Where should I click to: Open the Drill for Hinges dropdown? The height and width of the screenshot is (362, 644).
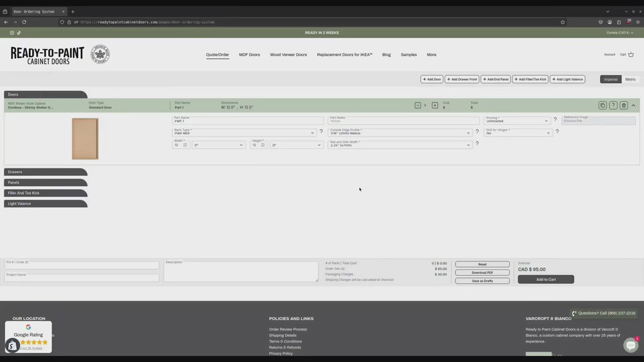[518, 133]
